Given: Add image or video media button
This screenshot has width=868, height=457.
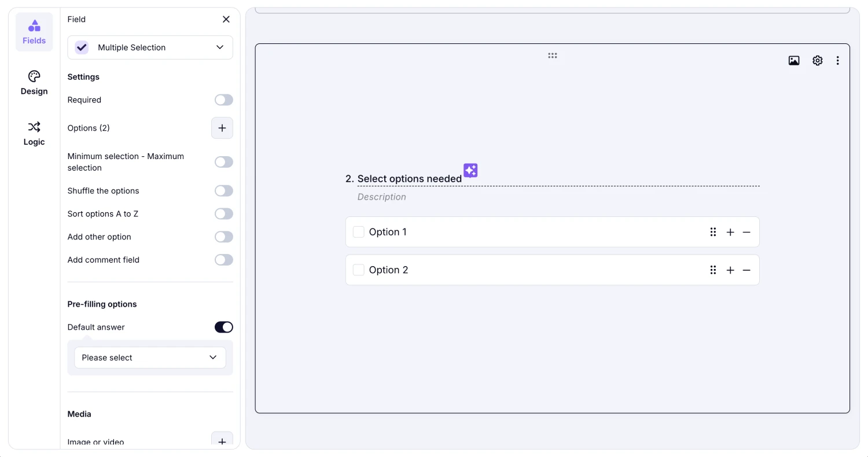Looking at the screenshot, I should tap(222, 440).
